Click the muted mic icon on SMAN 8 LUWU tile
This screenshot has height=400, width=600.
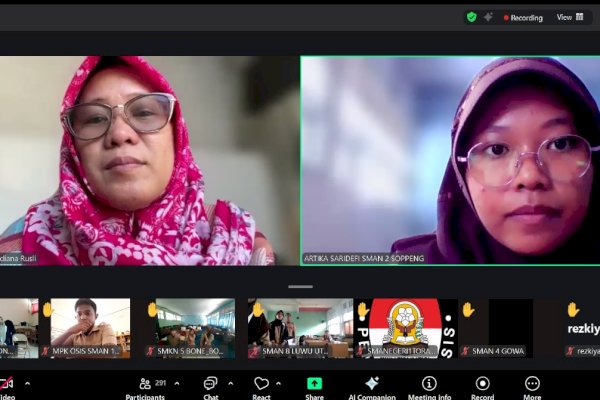(254, 351)
